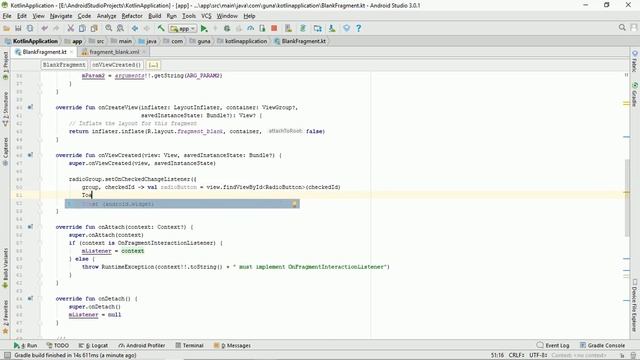The width and height of the screenshot is (640, 360).
Task: Click the override gutter icon beside onCreateView
Action: (30, 107)
